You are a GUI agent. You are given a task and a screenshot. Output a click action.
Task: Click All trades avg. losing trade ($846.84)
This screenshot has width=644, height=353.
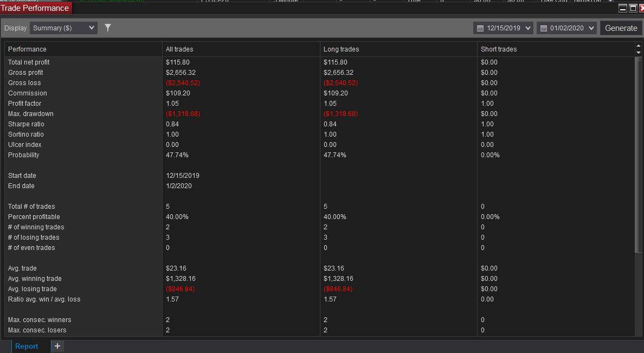tap(181, 288)
